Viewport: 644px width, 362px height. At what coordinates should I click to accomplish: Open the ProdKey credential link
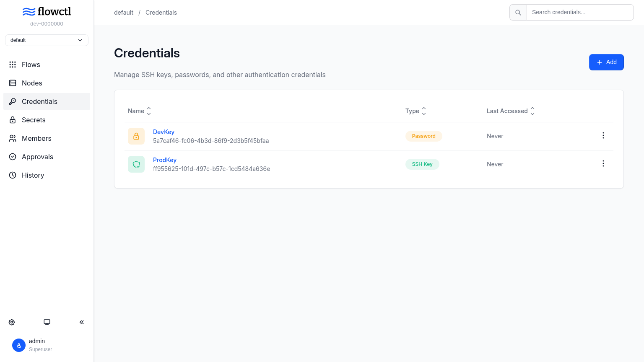pos(165,160)
